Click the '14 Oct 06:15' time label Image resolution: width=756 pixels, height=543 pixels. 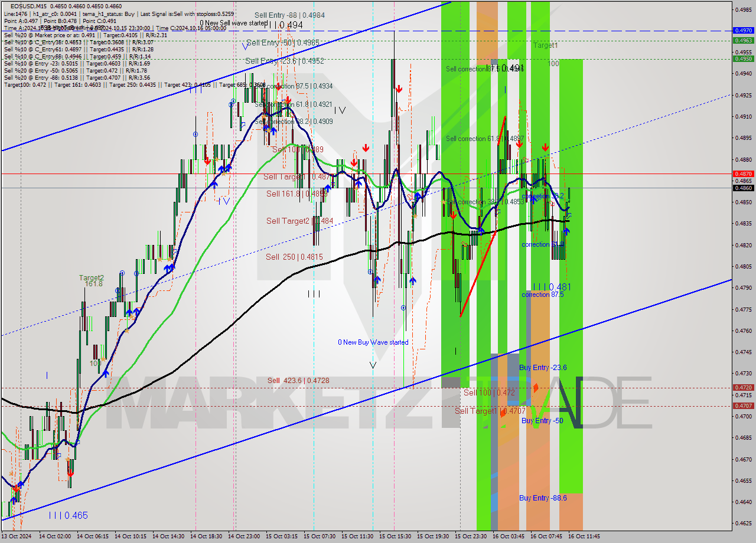click(92, 537)
